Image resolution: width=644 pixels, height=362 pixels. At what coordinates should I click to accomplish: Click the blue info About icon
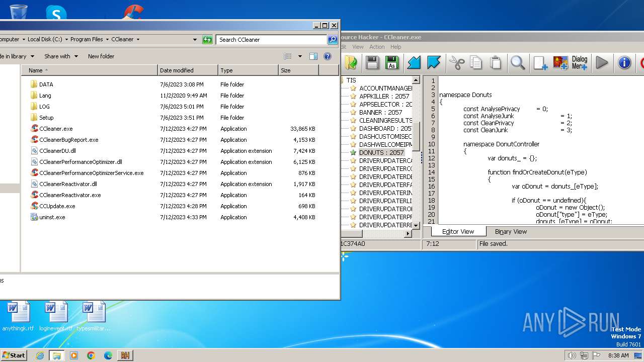click(x=624, y=63)
